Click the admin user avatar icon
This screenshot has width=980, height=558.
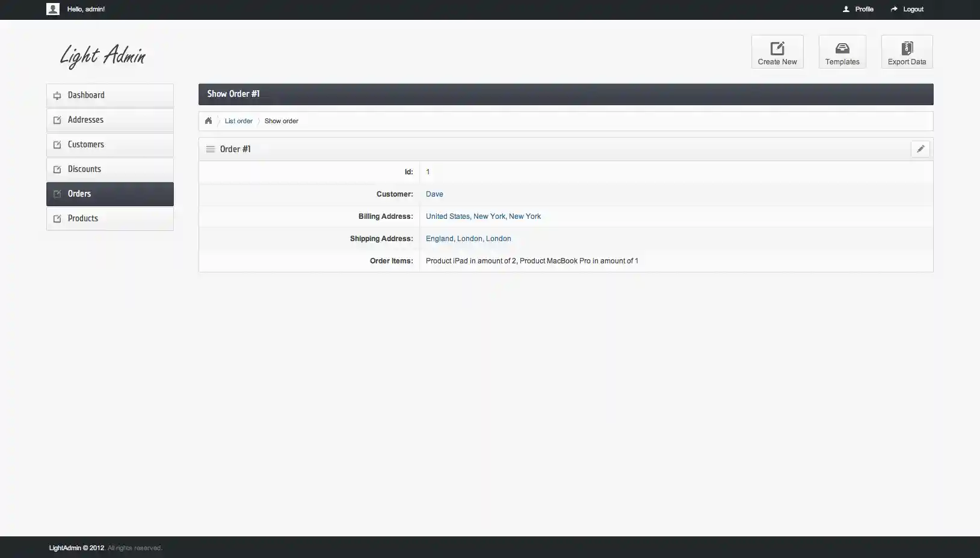coord(53,9)
